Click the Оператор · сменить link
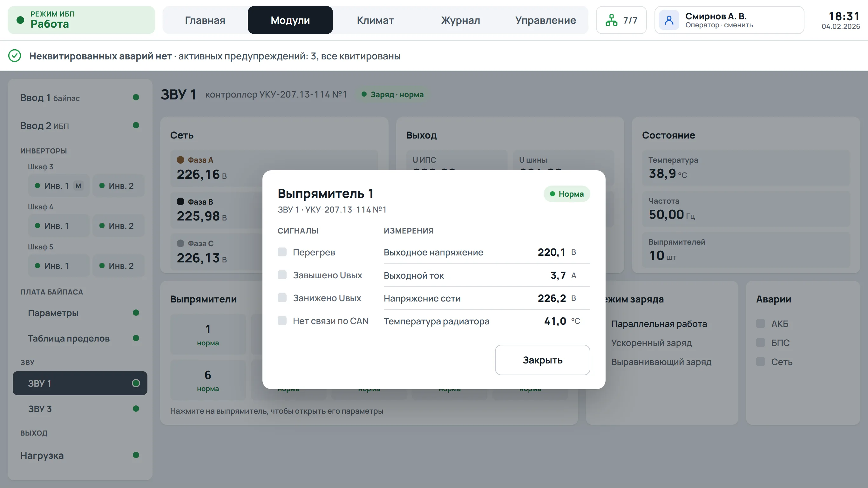 tap(719, 25)
